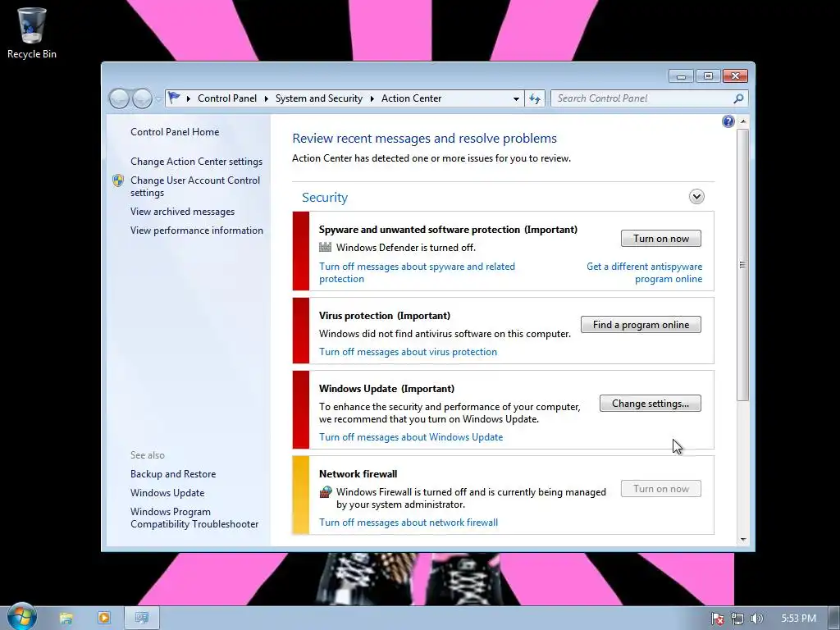Collapse the Security section chevron
This screenshot has height=630, width=840.
pos(696,197)
